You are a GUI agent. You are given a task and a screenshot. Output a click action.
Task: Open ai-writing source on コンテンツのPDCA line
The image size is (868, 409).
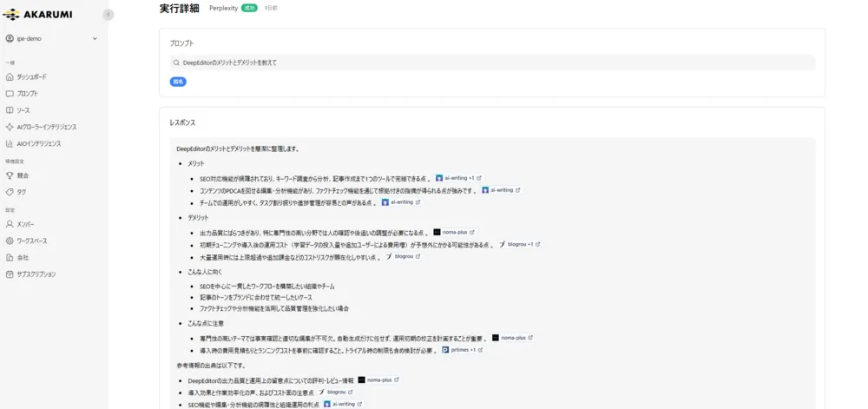click(501, 190)
